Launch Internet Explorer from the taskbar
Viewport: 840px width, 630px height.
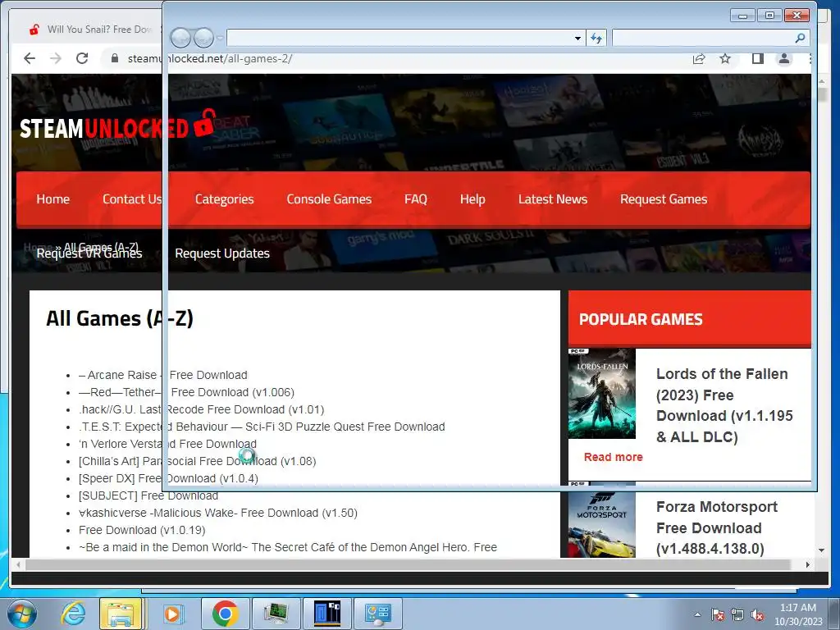point(72,614)
